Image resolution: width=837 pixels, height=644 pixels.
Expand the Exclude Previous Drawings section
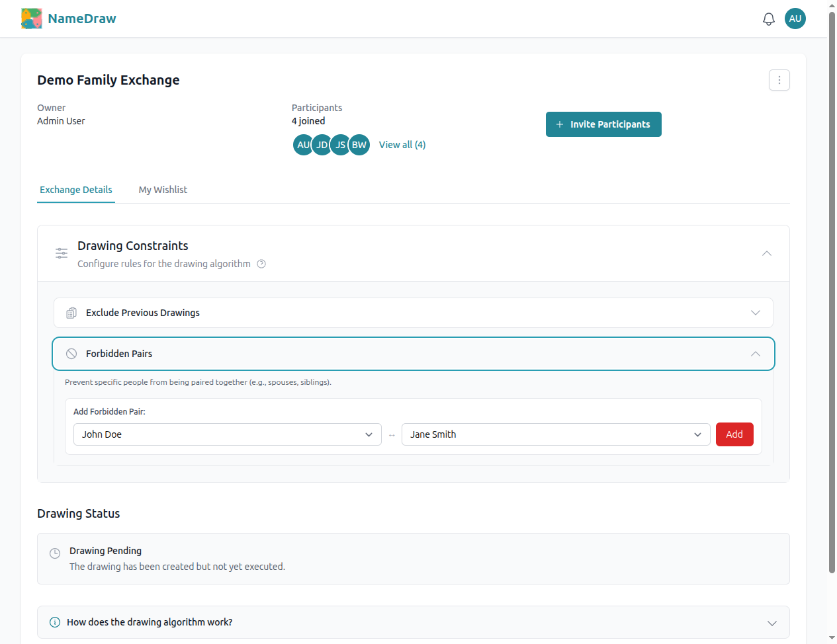point(755,313)
